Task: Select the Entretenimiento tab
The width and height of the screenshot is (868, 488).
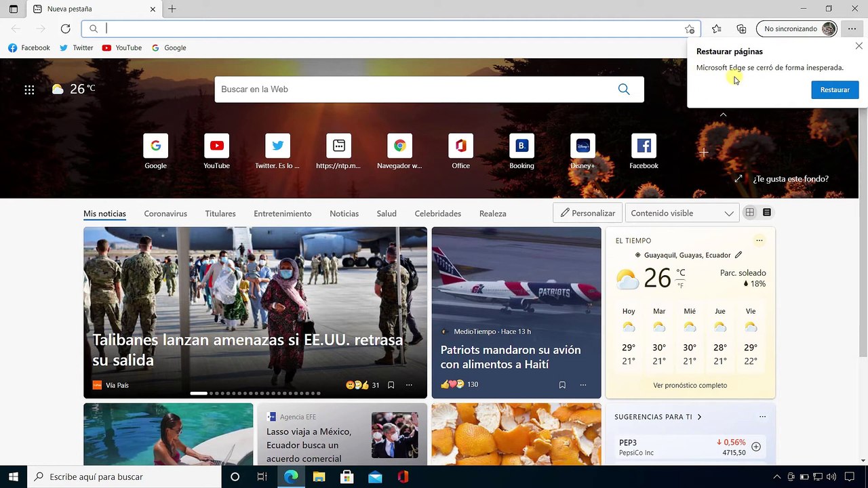Action: 283,213
